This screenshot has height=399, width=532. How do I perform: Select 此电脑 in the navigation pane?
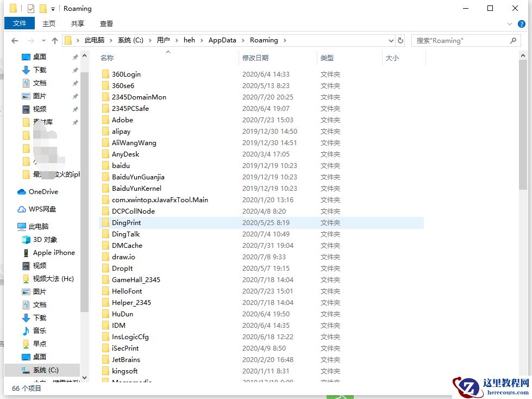(x=39, y=226)
